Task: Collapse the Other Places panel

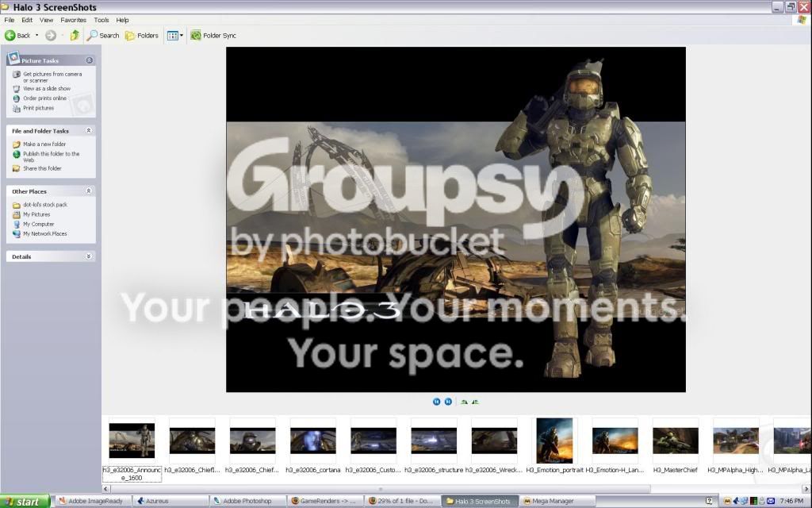Action: (89, 190)
